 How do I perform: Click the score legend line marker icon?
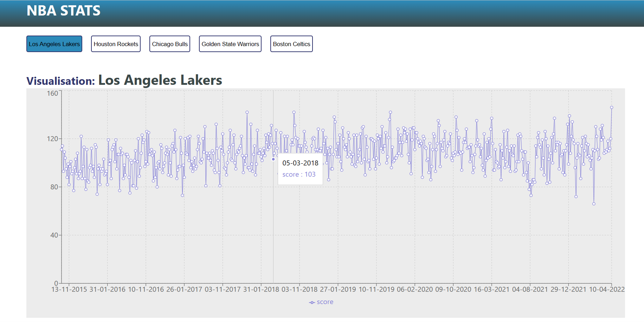pos(312,302)
